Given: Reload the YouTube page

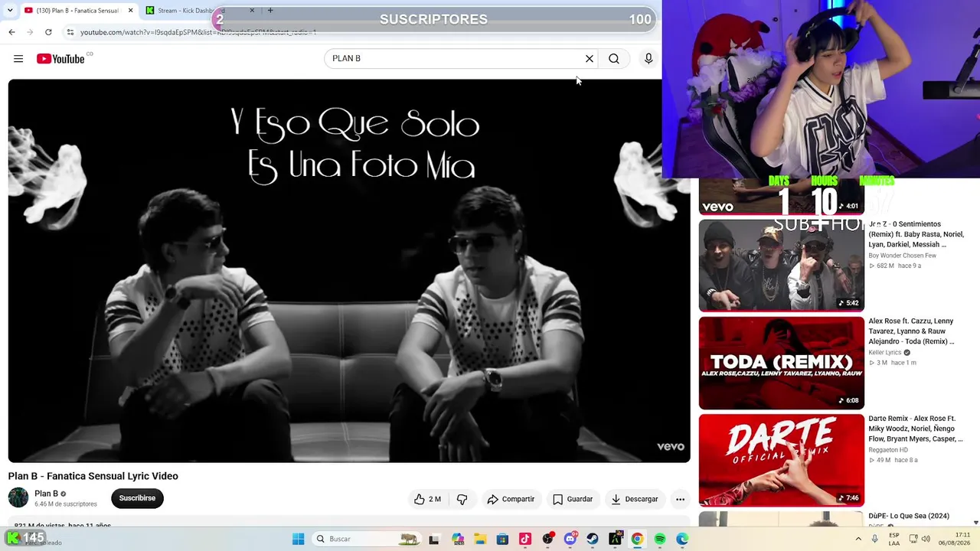Looking at the screenshot, I should tap(48, 32).
